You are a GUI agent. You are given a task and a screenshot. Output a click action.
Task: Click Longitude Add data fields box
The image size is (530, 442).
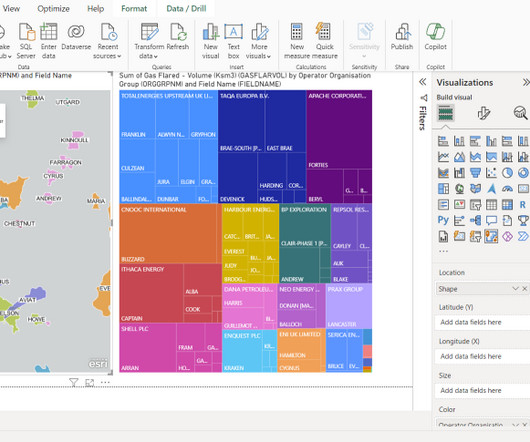tap(483, 357)
